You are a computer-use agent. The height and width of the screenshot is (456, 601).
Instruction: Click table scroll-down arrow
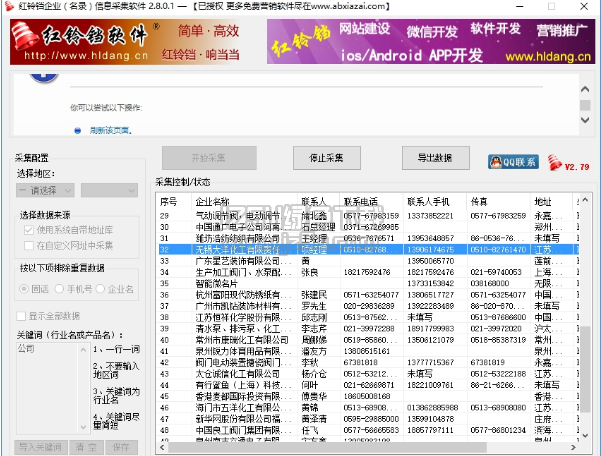585,436
